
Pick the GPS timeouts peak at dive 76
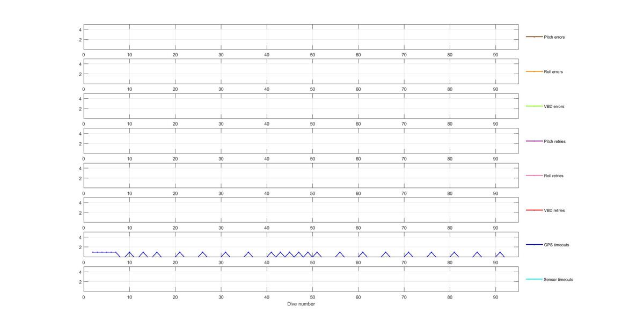click(431, 252)
